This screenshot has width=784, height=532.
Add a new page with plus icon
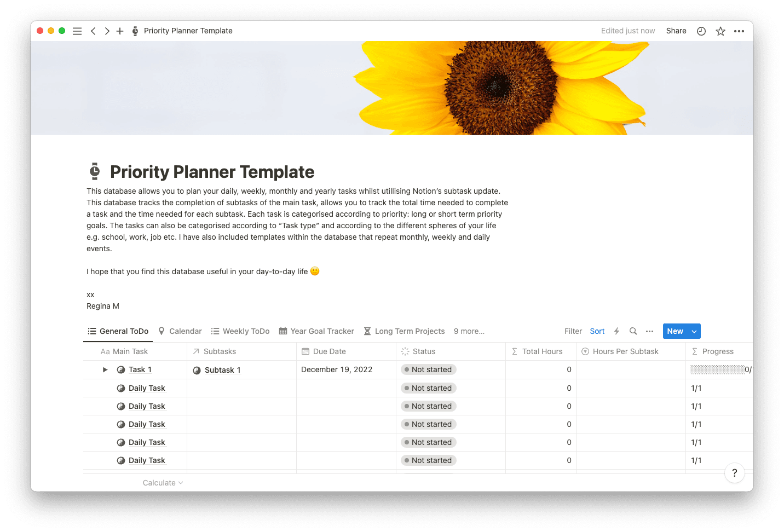pos(120,31)
